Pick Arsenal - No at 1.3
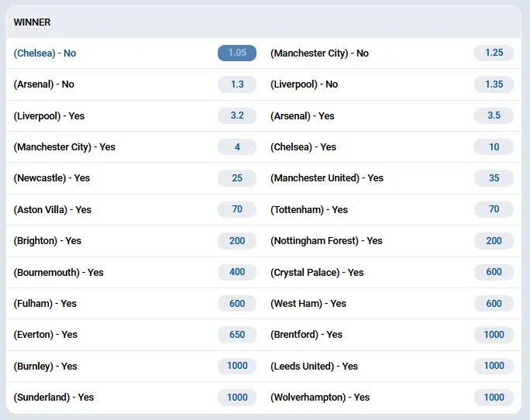530x420 pixels. (237, 84)
